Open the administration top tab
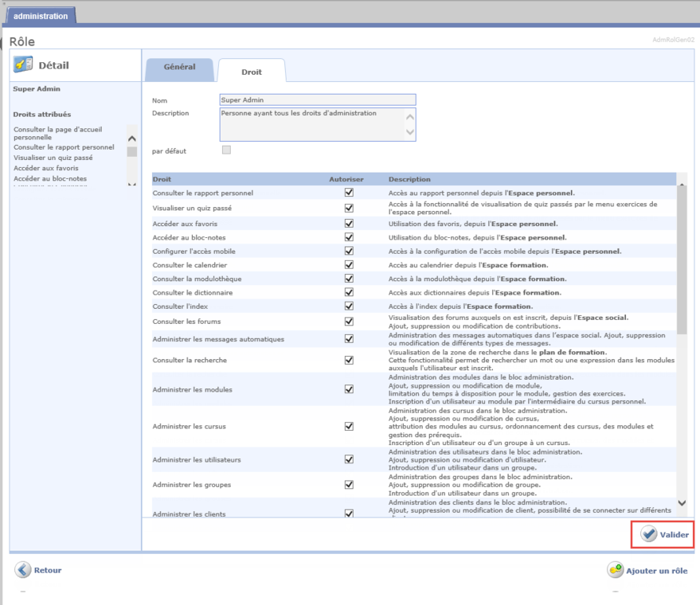The height and width of the screenshot is (605, 700). (40, 16)
